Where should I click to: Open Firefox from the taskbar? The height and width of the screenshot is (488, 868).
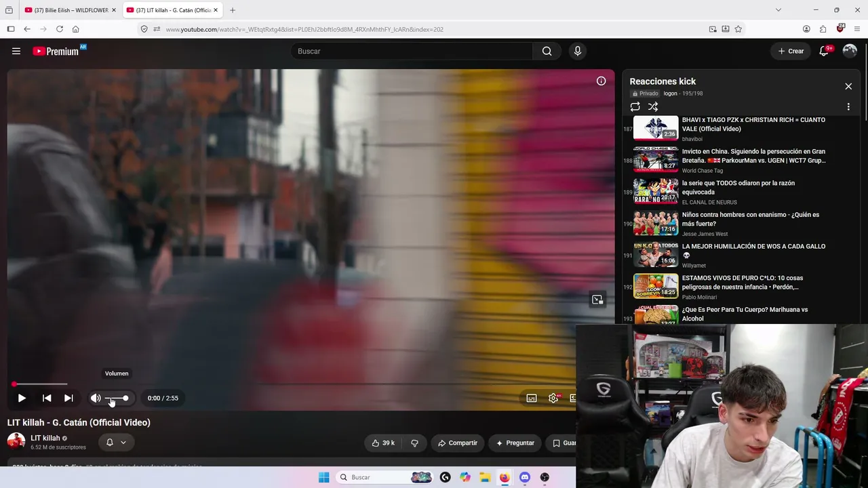tap(505, 477)
